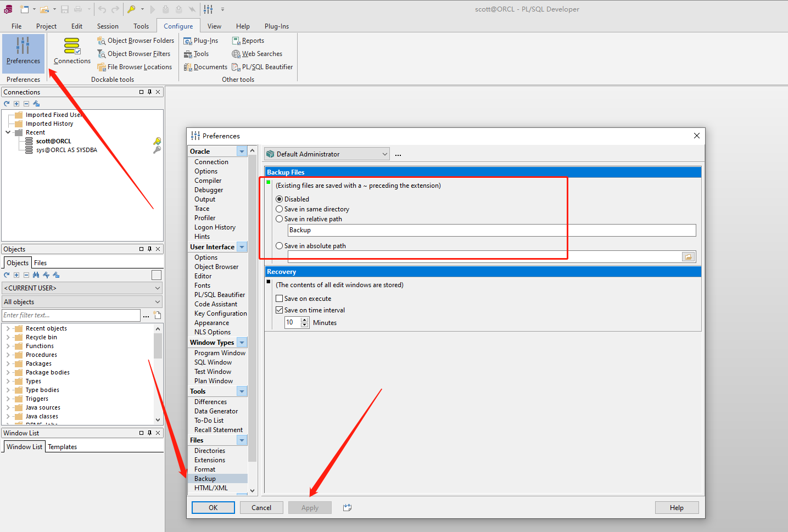Image resolution: width=788 pixels, height=532 pixels.
Task: Click the ellipsis button beside filter text box
Action: click(x=146, y=316)
